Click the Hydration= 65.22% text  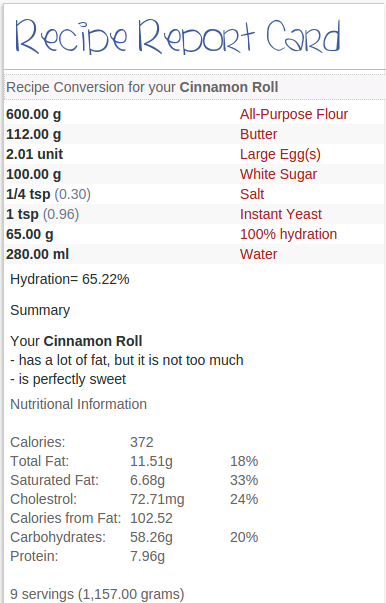(x=70, y=279)
